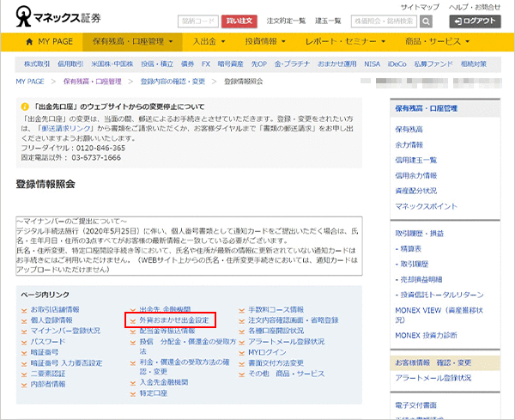Jump to 個人登録情報 section
515x420 pixels.
coord(51,320)
